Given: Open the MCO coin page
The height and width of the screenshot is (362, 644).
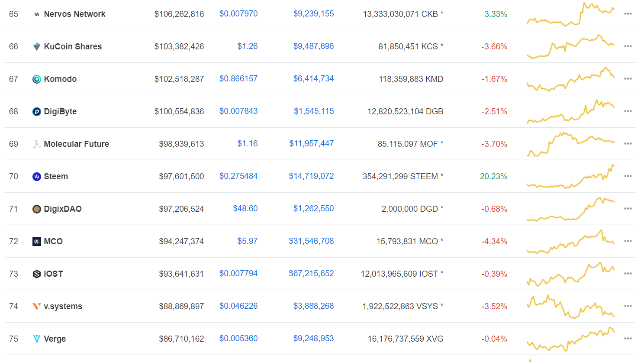Looking at the screenshot, I should (53, 241).
